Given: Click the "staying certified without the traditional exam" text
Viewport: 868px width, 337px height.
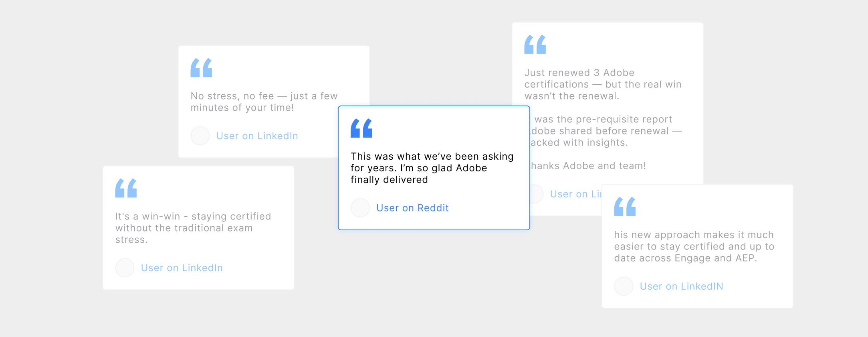Looking at the screenshot, I should [x=193, y=228].
